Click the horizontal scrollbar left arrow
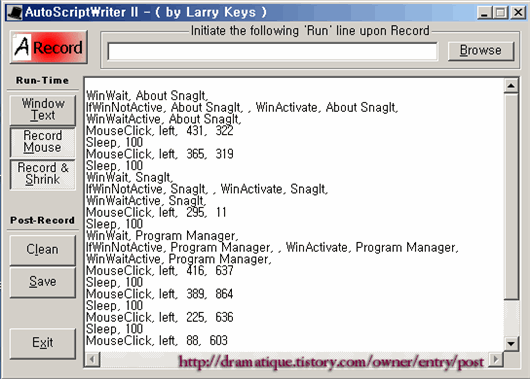The image size is (530, 379). 92,359
